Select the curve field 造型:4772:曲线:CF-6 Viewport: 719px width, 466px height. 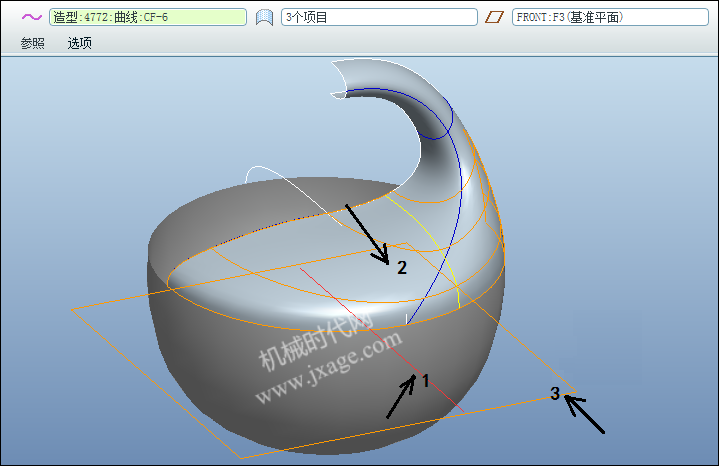148,17
